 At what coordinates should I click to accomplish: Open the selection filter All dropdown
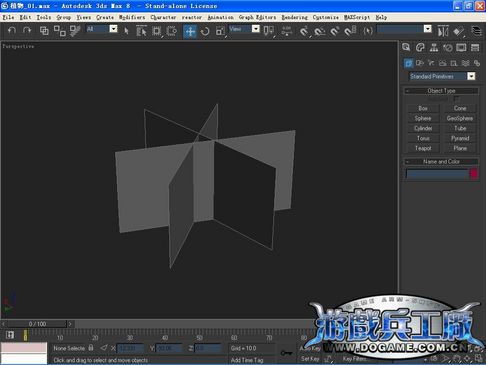click(x=114, y=29)
